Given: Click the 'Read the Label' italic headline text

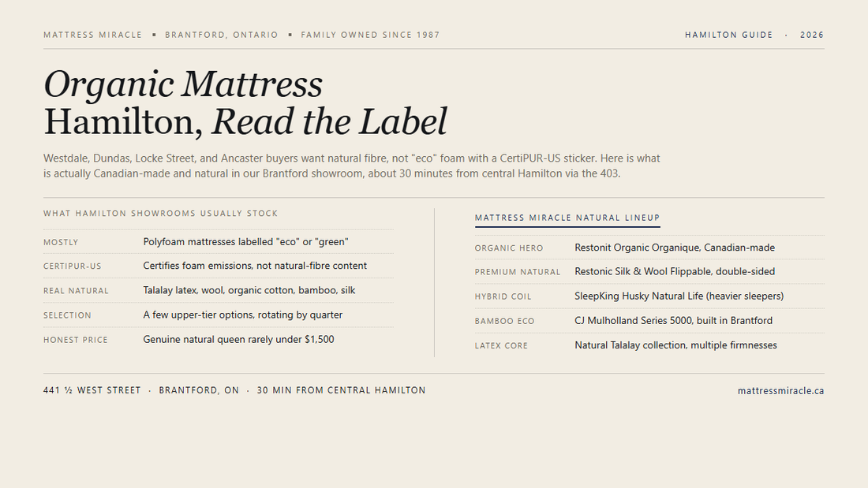Looking at the screenshot, I should pos(329,121).
